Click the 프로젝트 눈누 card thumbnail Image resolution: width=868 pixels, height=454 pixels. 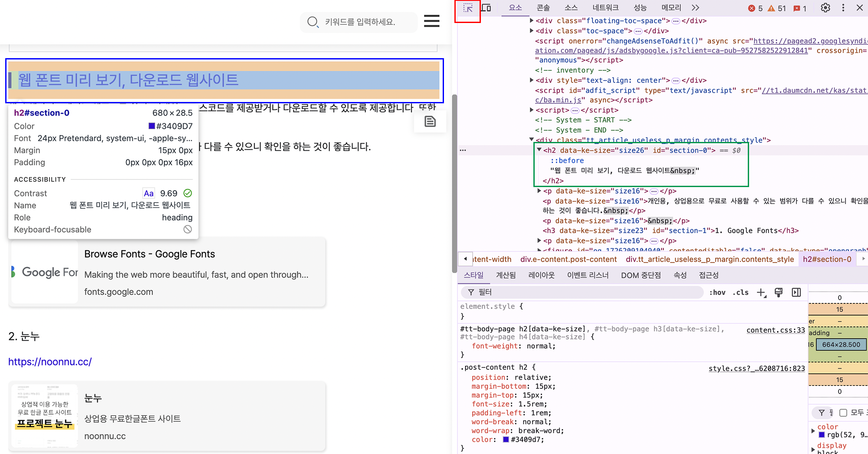point(44,416)
